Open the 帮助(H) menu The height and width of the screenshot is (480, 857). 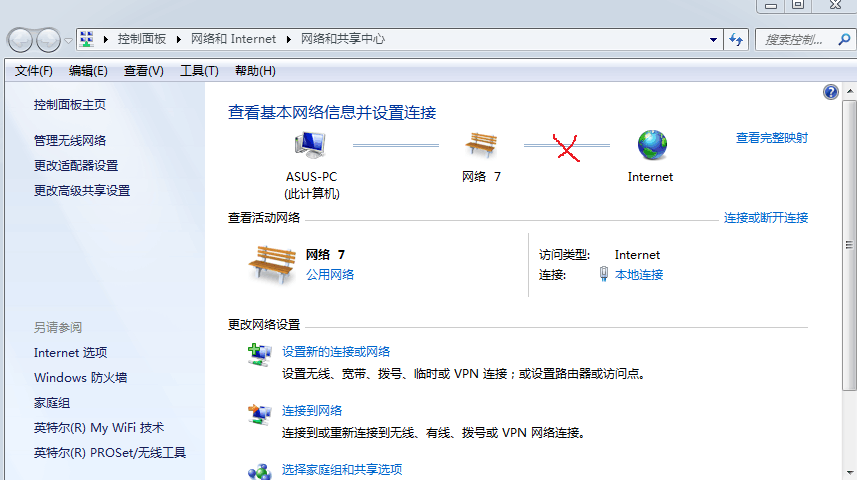tap(255, 71)
